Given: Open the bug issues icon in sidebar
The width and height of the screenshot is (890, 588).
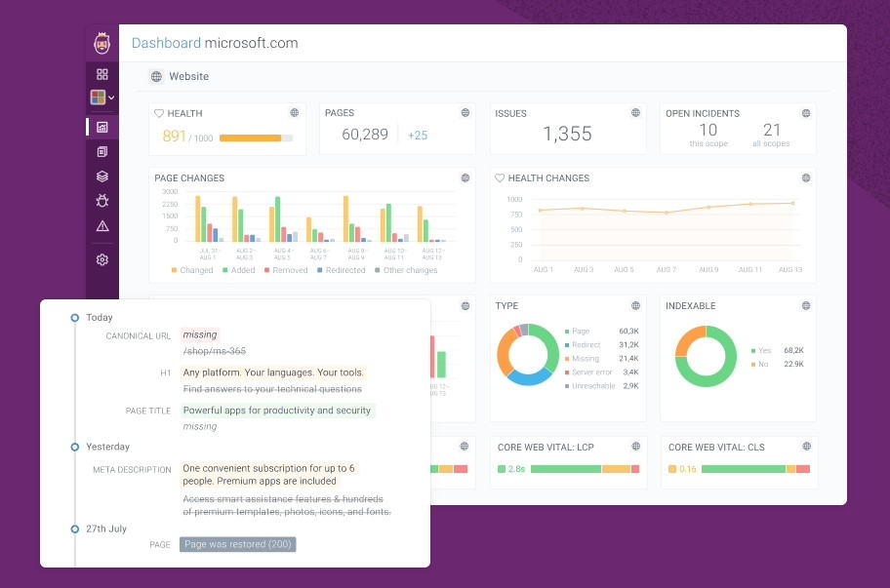Looking at the screenshot, I should [102, 201].
